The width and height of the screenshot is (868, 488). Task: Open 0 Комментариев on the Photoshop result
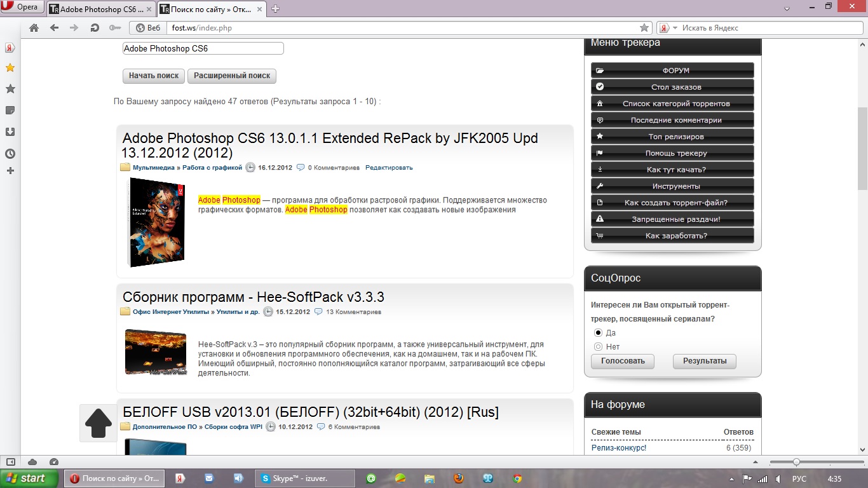[334, 168]
